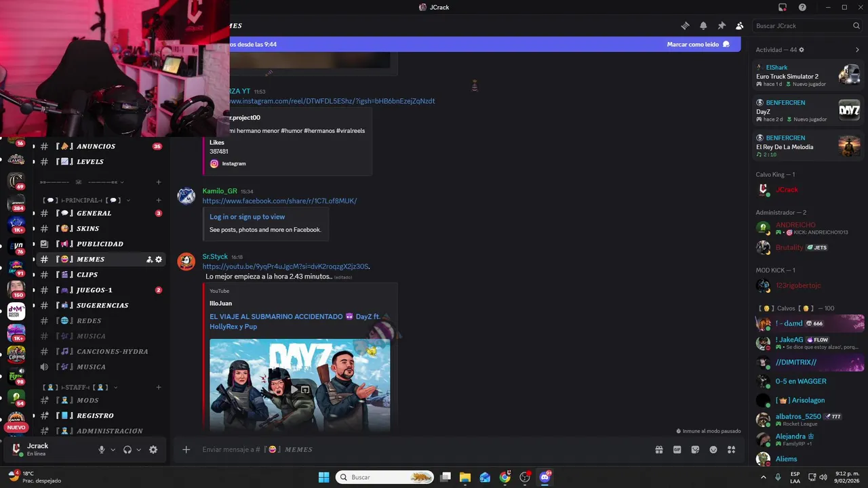Toggle headphones deafen in user panel

click(x=127, y=449)
